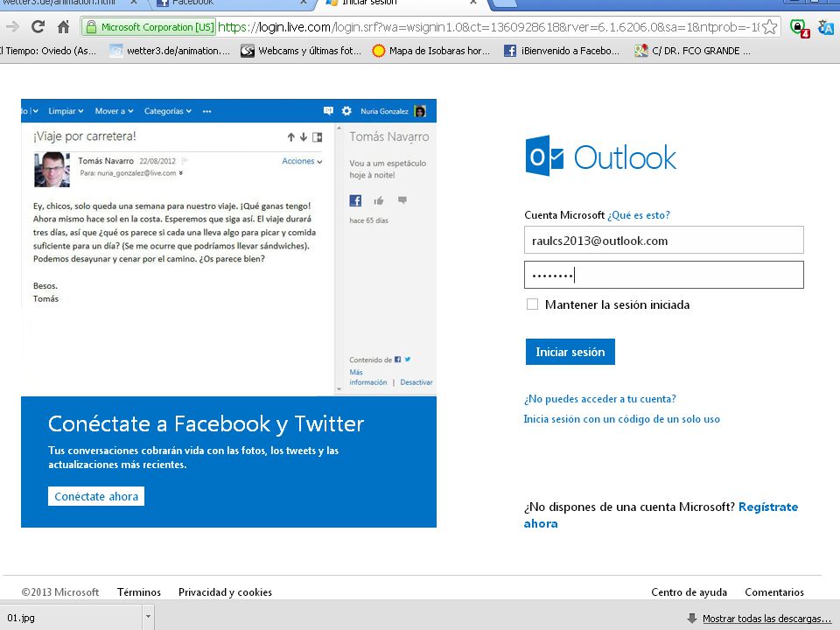Viewport: 840px width, 630px height.
Task: Open the messaging chat icon in promo header
Action: point(328,111)
